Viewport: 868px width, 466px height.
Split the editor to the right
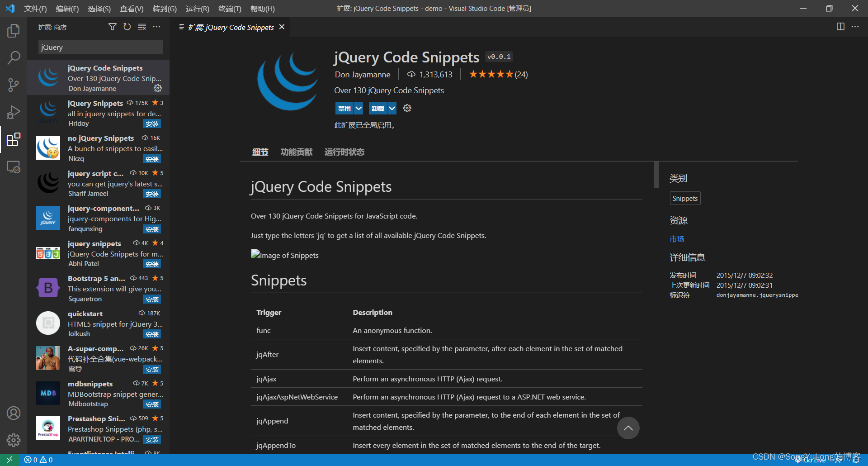(x=840, y=27)
